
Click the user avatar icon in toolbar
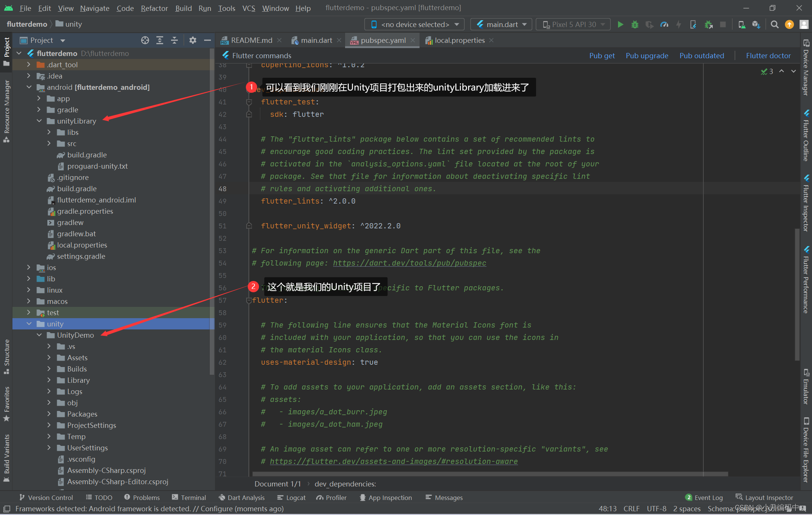pyautogui.click(x=804, y=24)
